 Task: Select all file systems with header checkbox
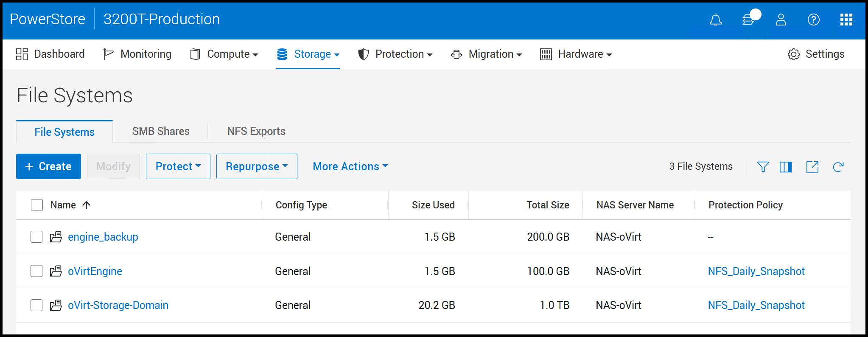[37, 205]
